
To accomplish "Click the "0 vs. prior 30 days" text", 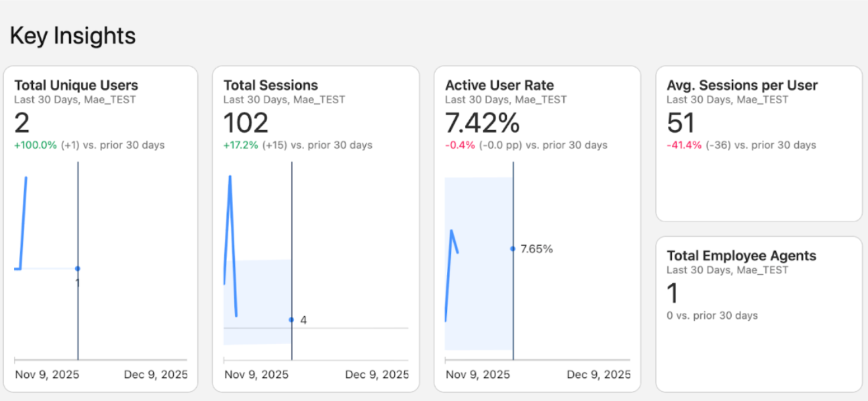I will [712, 316].
